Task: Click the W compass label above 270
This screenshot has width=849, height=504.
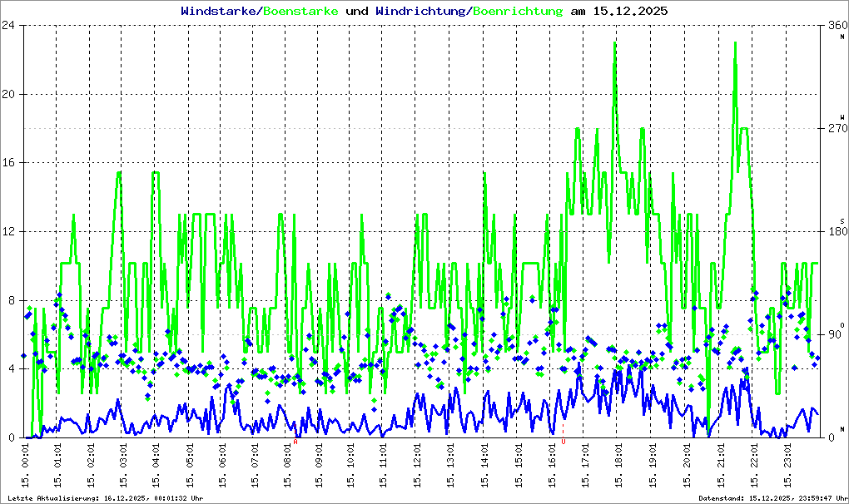Action: (842, 116)
